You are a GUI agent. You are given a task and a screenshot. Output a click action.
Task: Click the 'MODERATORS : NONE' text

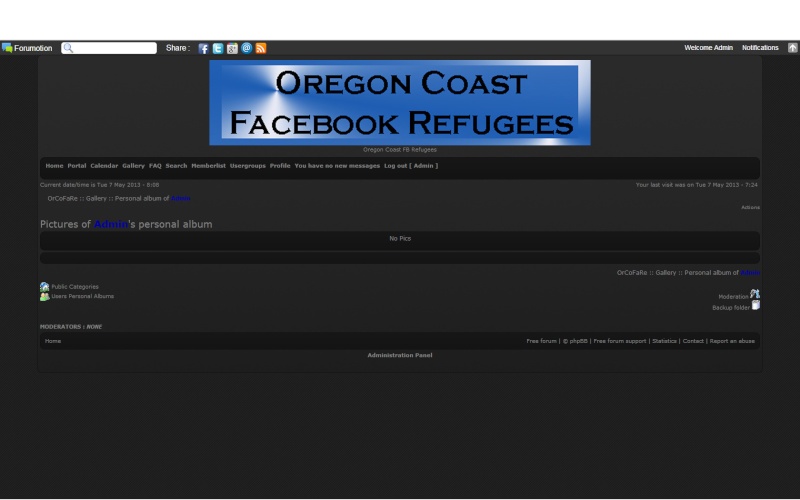(x=71, y=327)
